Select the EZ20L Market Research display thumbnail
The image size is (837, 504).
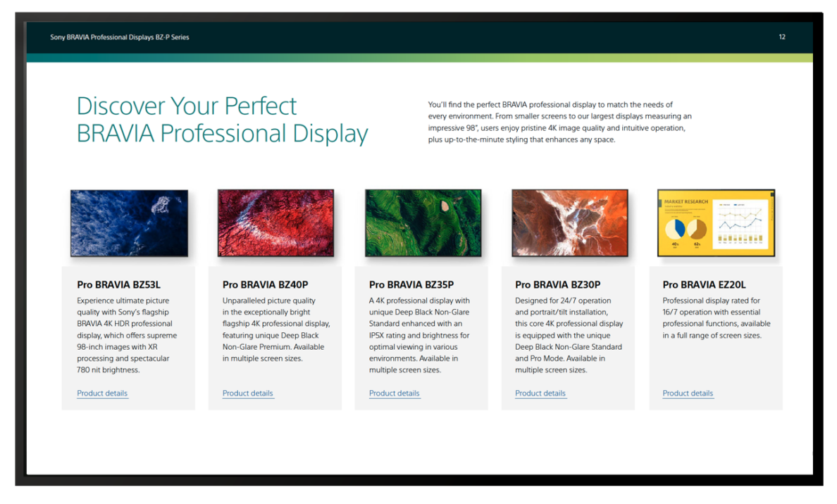(x=715, y=222)
